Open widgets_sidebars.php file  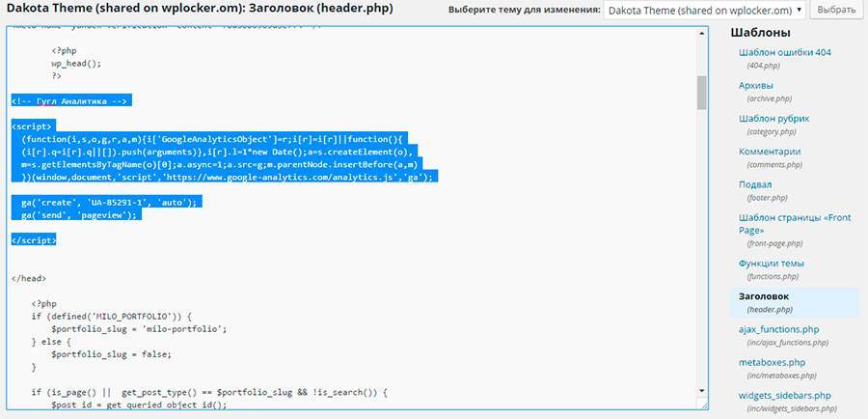tap(784, 396)
